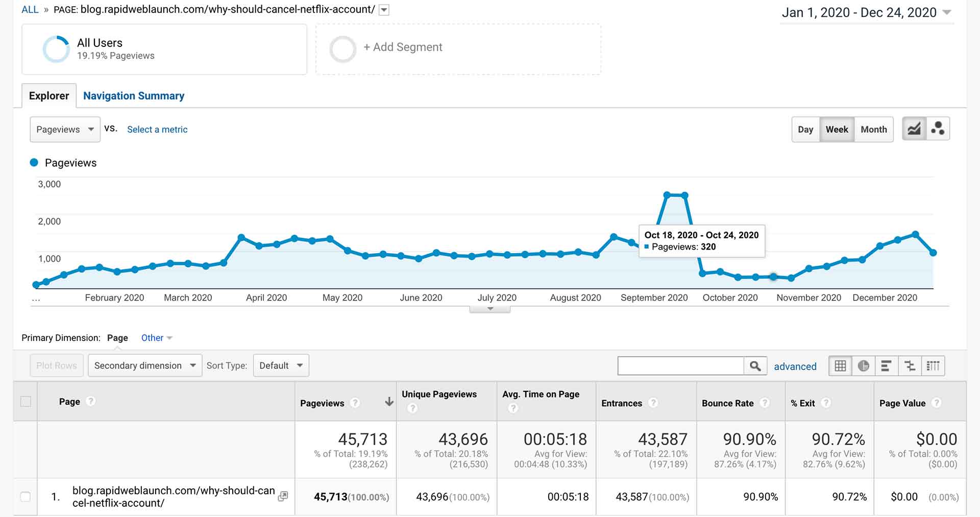Set graph interval to Month
The width and height of the screenshot is (980, 517).
click(874, 130)
